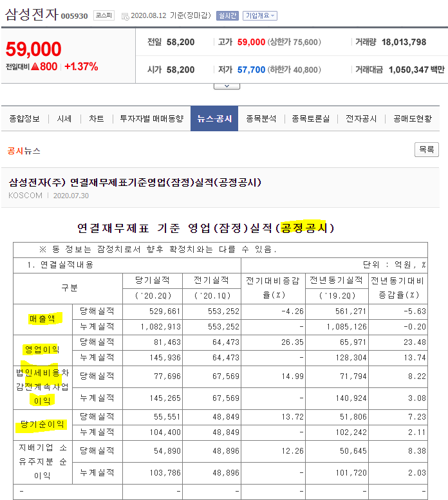This screenshot has width=448, height=500.
Task: Click the highlighted 매출액 row label
Action: click(x=42, y=319)
